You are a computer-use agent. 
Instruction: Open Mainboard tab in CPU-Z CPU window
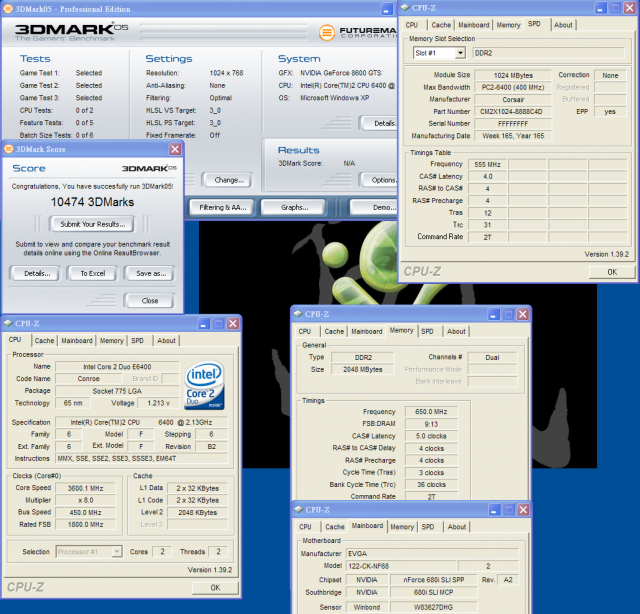click(x=77, y=340)
